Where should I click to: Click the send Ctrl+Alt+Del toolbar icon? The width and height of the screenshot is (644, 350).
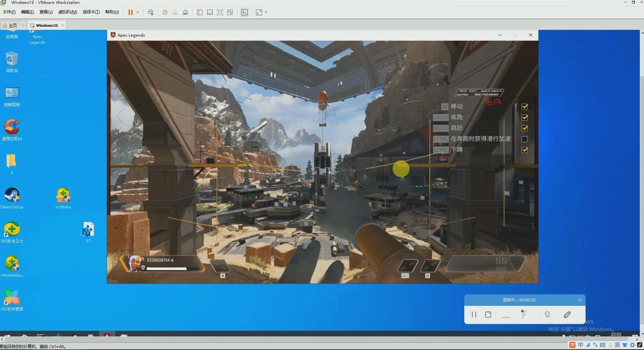point(150,12)
